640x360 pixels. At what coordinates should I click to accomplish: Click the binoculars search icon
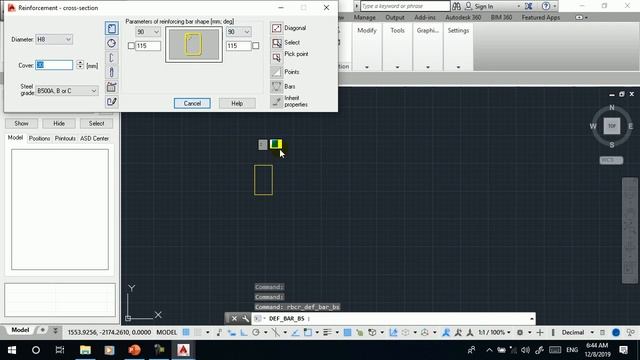(x=456, y=6)
